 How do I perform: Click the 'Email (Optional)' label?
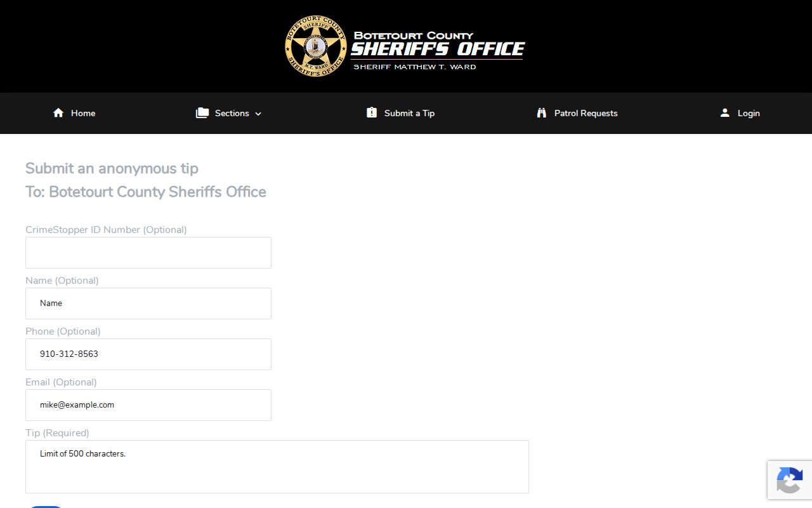(61, 382)
